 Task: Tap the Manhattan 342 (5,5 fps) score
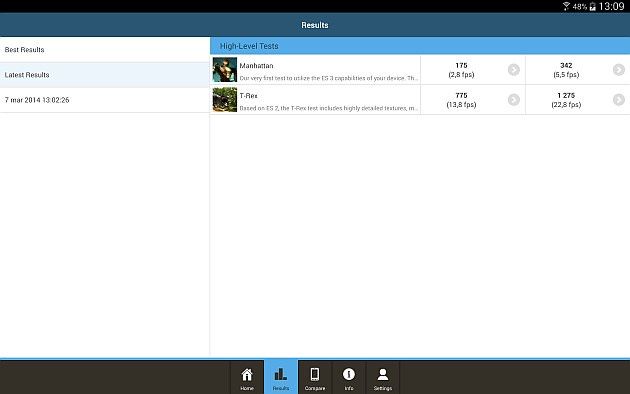click(566, 70)
